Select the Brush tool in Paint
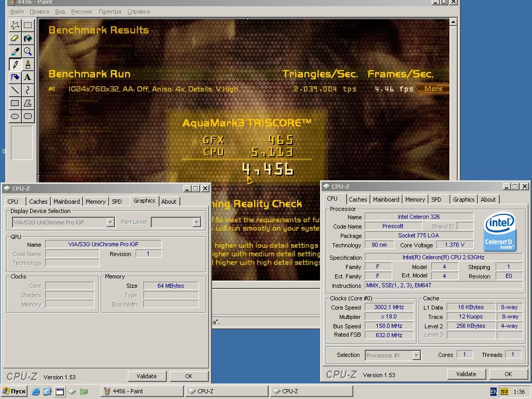Image resolution: width=532 pixels, height=399 pixels. (28, 64)
